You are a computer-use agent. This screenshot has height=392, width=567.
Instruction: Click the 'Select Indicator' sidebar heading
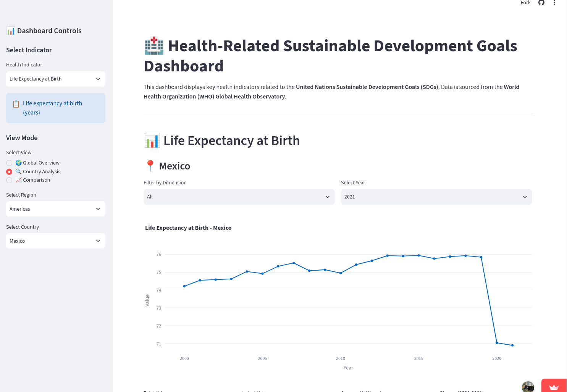coord(29,50)
